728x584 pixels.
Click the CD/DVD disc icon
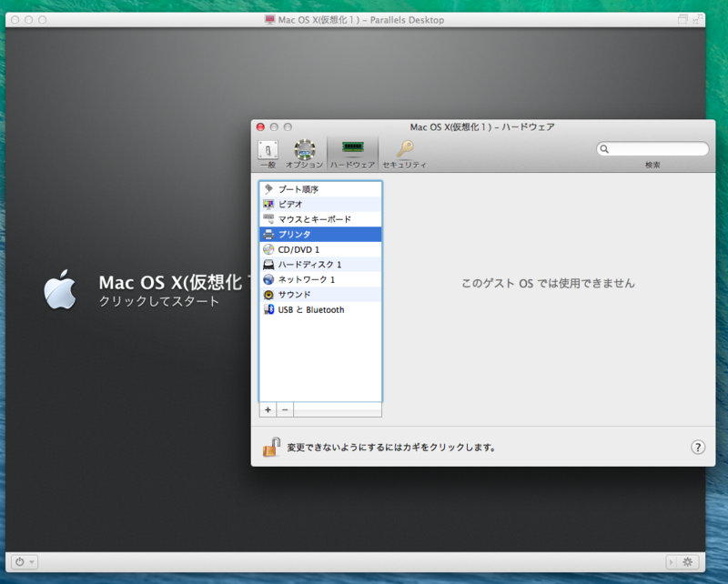[x=268, y=249]
